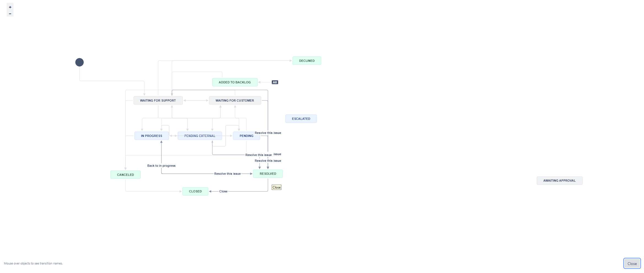This screenshot has width=644, height=273.
Task: Click 'Resolve this issue' label left of RESOLVED
Action: pos(227,174)
